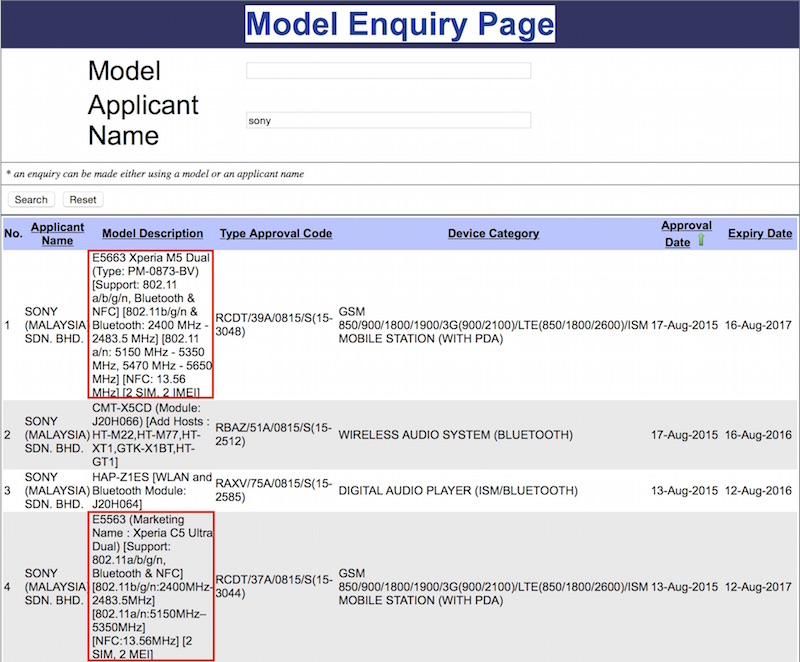Click the green sort arrow beside Approval Date
The image size is (800, 662).
click(701, 240)
